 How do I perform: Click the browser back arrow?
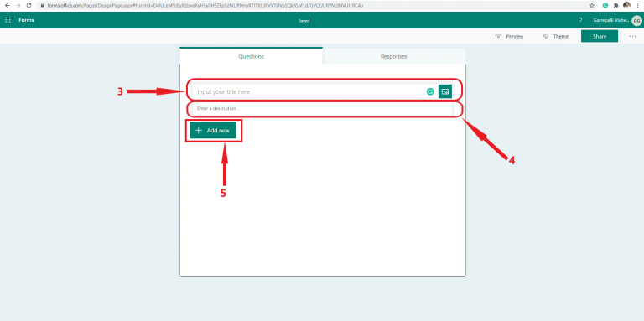point(7,5)
